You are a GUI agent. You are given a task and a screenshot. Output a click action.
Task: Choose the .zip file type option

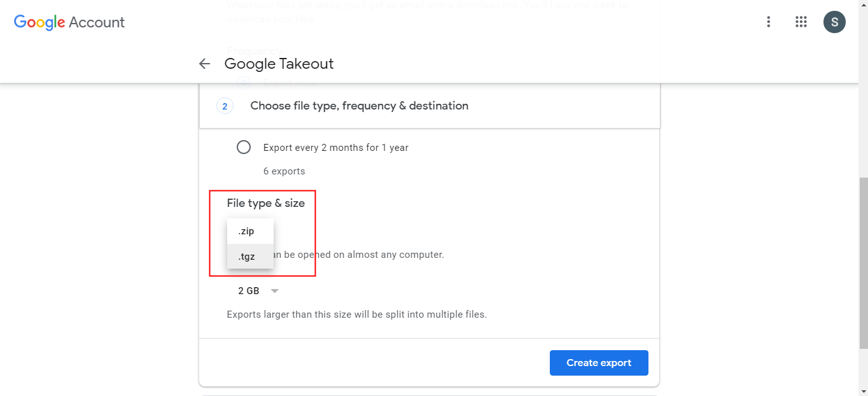point(247,231)
